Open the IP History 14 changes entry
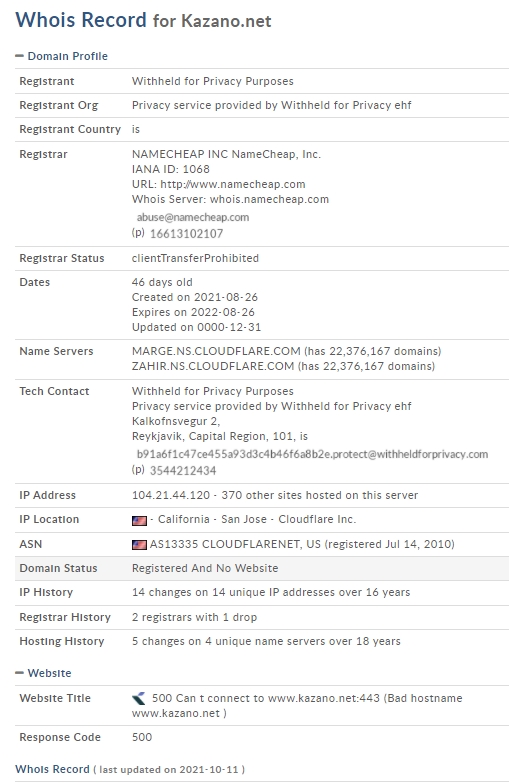The height and width of the screenshot is (783, 509). point(271,592)
